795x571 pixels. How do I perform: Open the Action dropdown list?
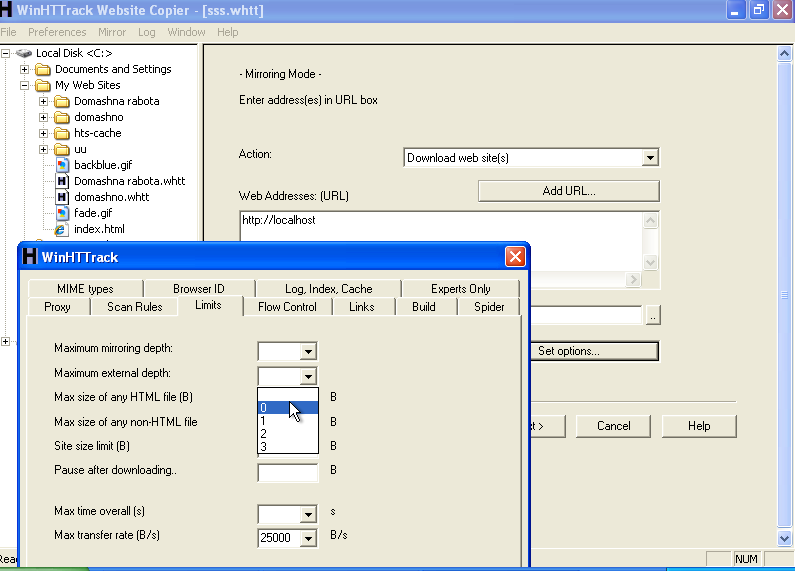coord(650,158)
